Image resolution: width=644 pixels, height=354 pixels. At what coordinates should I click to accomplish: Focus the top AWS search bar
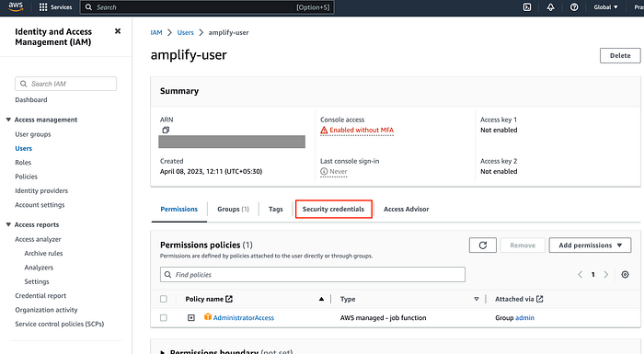[207, 7]
